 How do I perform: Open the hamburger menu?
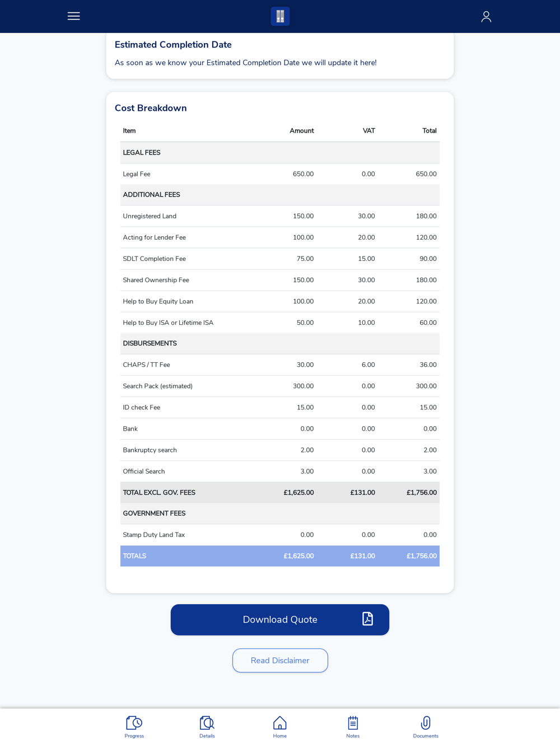click(x=73, y=16)
